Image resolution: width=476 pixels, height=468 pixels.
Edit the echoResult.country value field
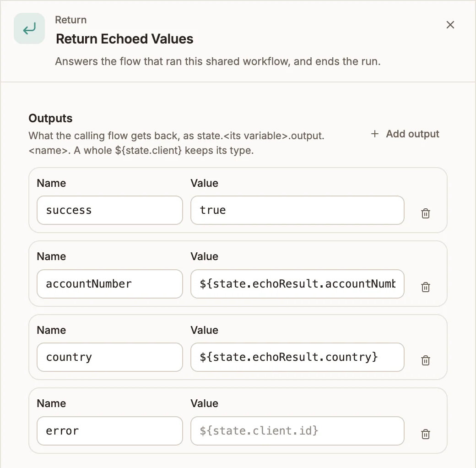tap(297, 357)
